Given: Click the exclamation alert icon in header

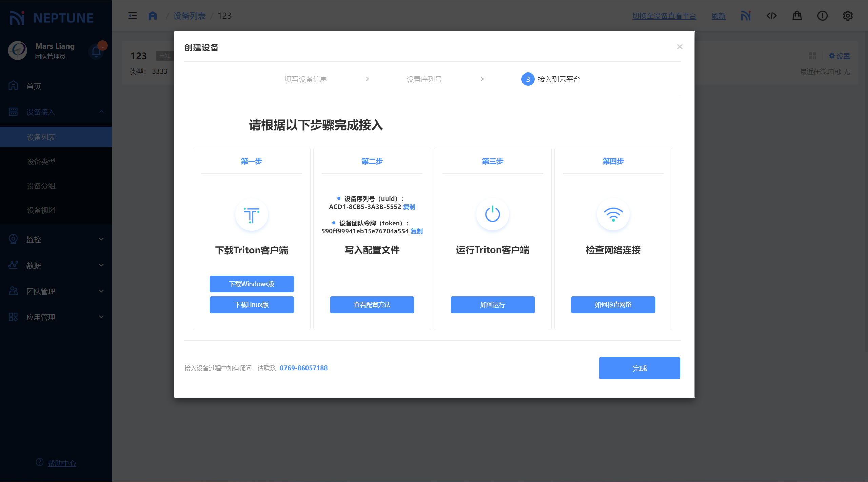Looking at the screenshot, I should [x=822, y=16].
